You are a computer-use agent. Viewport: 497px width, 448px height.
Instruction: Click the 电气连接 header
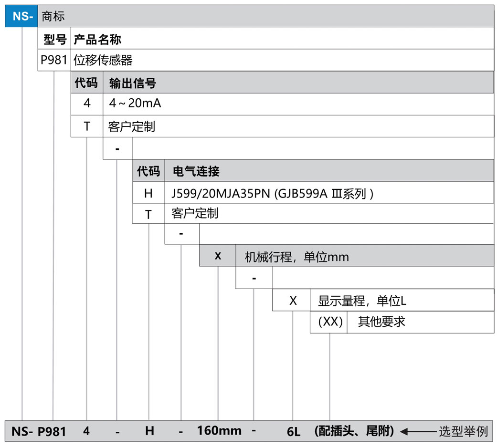(196, 171)
